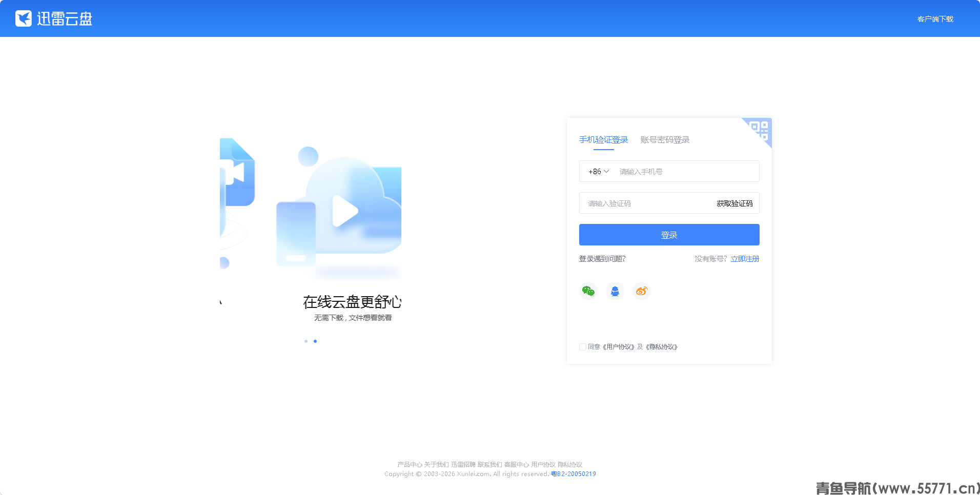
Task: Log in with QQ icon
Action: coord(615,291)
